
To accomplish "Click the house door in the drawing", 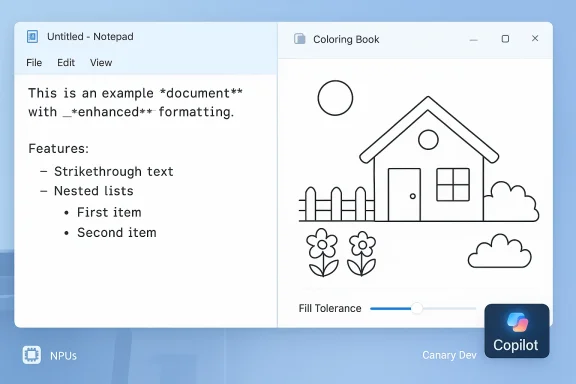I will [404, 195].
